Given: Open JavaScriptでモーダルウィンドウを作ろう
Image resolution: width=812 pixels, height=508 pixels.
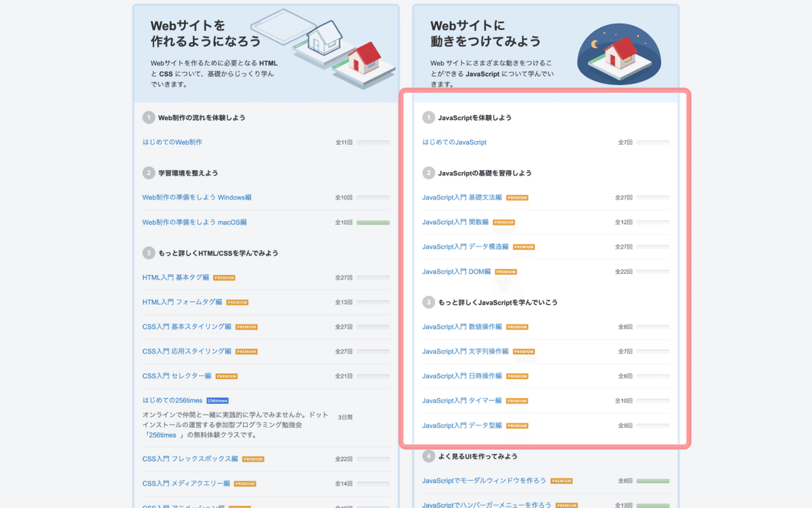Looking at the screenshot, I should click(x=484, y=480).
